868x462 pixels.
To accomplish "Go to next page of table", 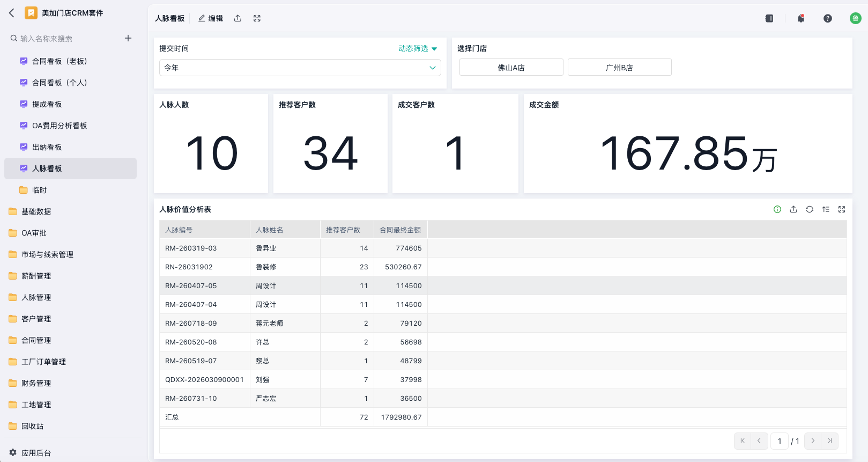I will click(813, 441).
